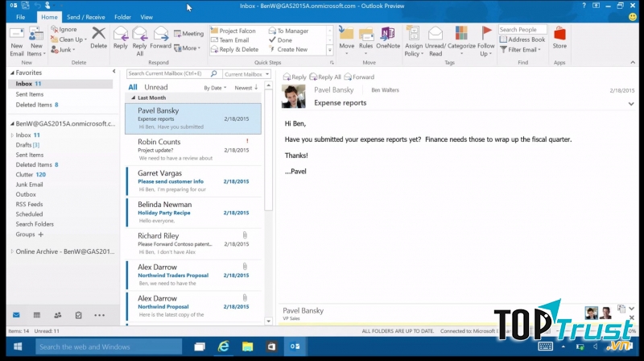Toggle Unread/Read status
The height and width of the screenshot is (361, 644).
click(436, 41)
